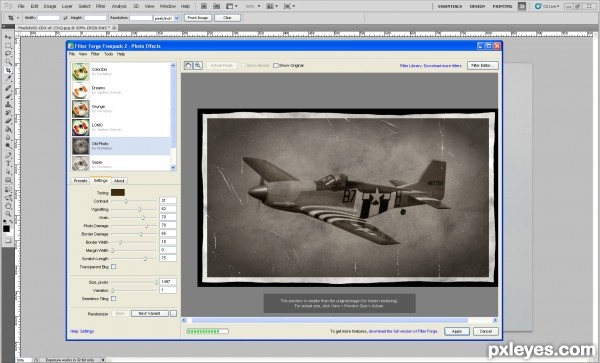The height and width of the screenshot is (363, 600).
Task: Swap width and height icon in options bar
Action: click(65, 18)
